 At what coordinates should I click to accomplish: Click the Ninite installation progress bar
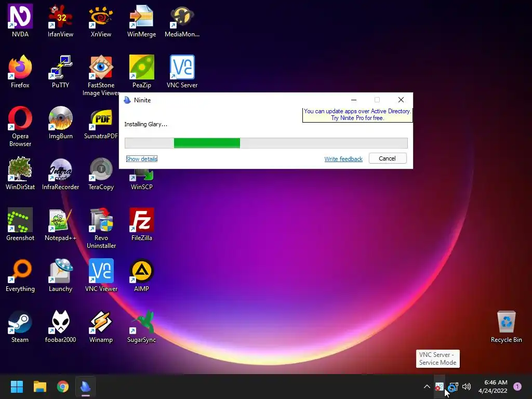tap(266, 143)
